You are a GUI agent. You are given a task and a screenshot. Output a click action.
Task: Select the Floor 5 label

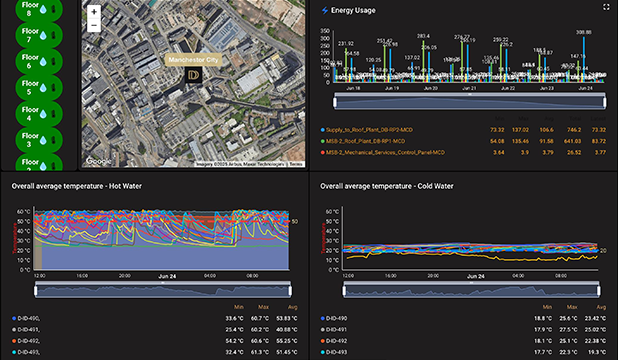click(30, 88)
